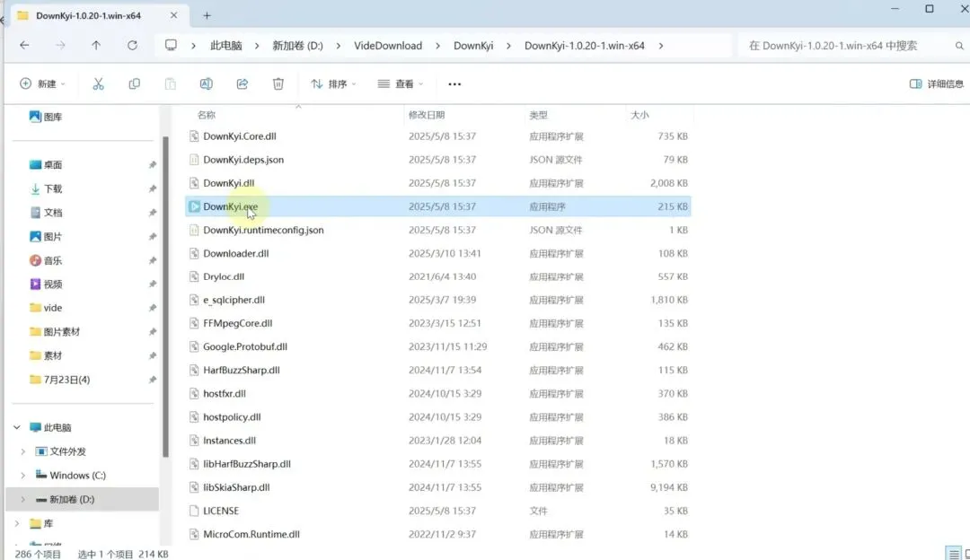
Task: Open a new tab with plus button
Action: 207,15
